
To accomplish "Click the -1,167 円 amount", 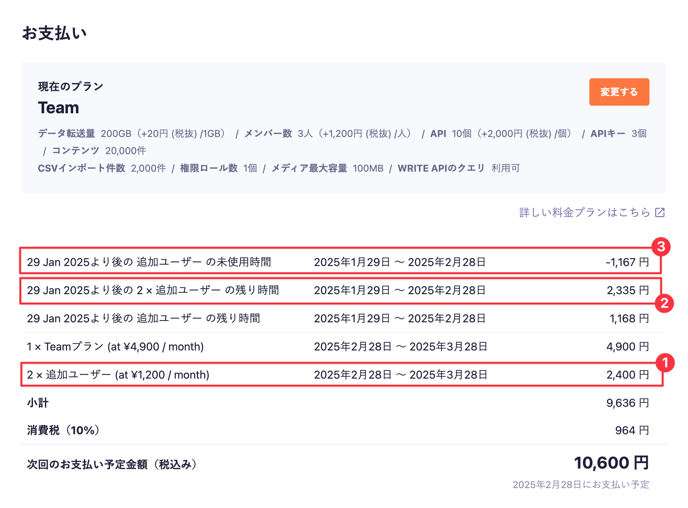I will [x=627, y=262].
